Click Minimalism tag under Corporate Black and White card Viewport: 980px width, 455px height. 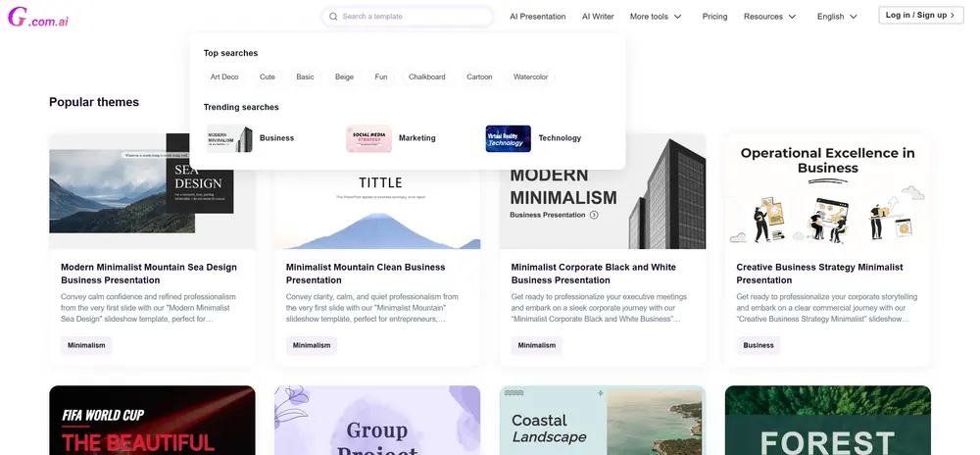click(536, 345)
